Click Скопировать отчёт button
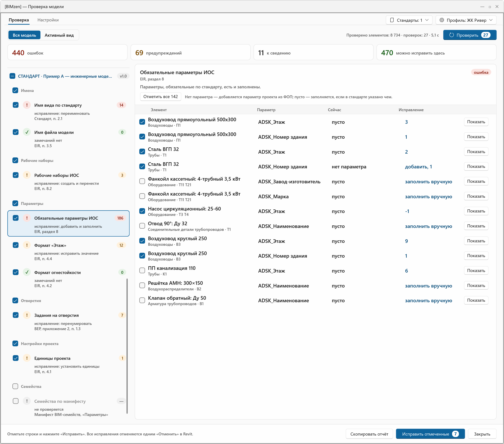 (369, 434)
